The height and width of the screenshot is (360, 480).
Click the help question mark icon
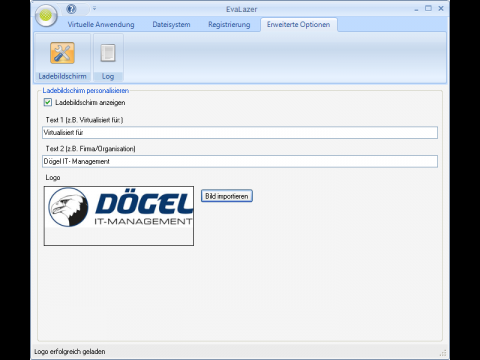[71, 9]
